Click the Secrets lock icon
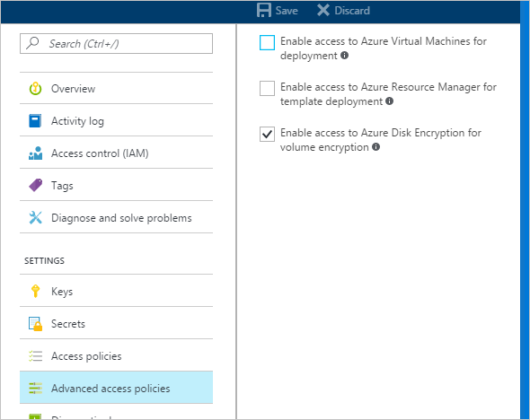530x420 pixels. pyautogui.click(x=36, y=324)
